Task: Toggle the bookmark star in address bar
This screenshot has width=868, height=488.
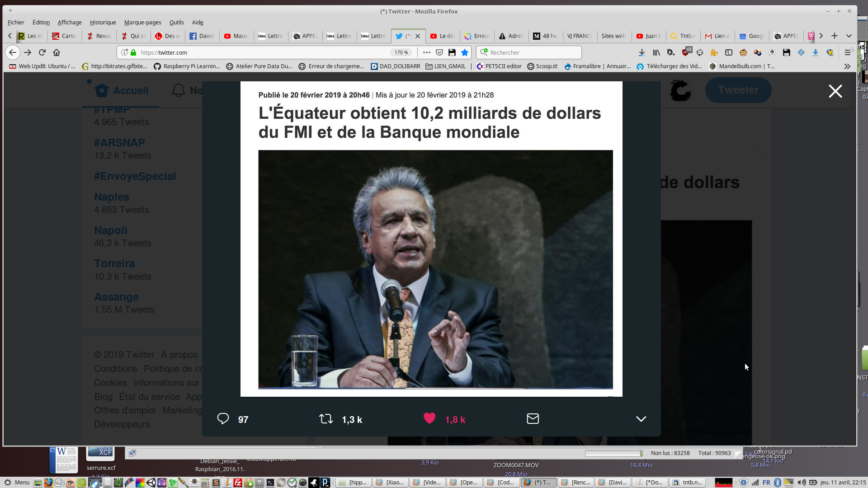Action: [x=465, y=52]
